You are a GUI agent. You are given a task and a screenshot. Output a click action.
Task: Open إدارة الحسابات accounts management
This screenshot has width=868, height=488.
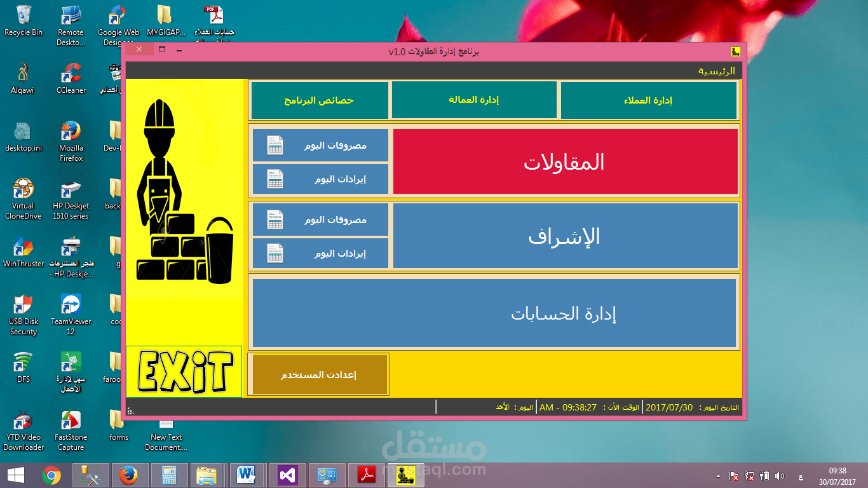click(494, 313)
